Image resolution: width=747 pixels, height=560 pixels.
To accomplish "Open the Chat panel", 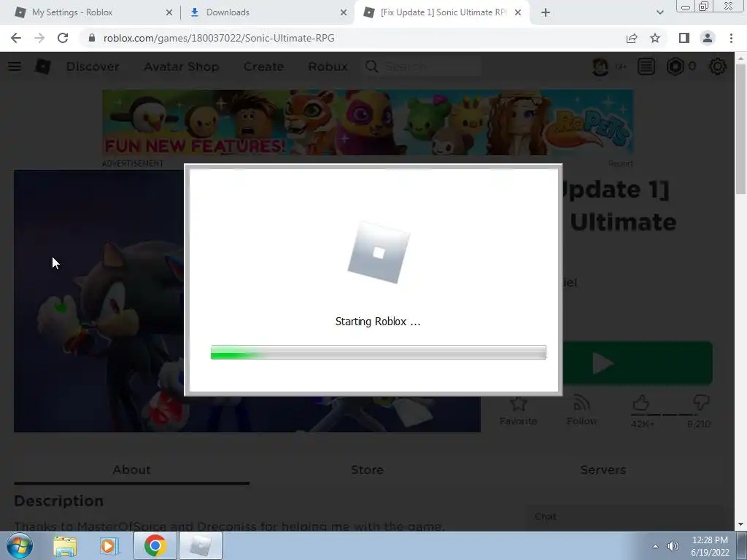I will pyautogui.click(x=624, y=517).
